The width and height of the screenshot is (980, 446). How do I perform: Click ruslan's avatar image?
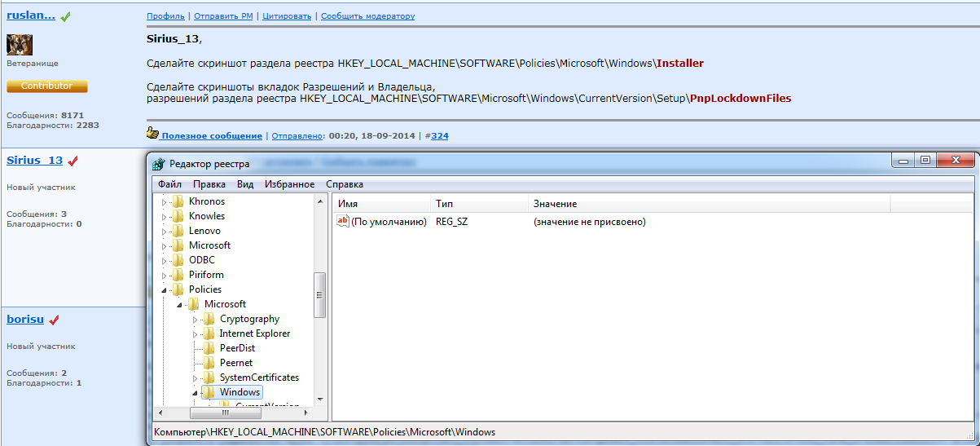(x=20, y=45)
